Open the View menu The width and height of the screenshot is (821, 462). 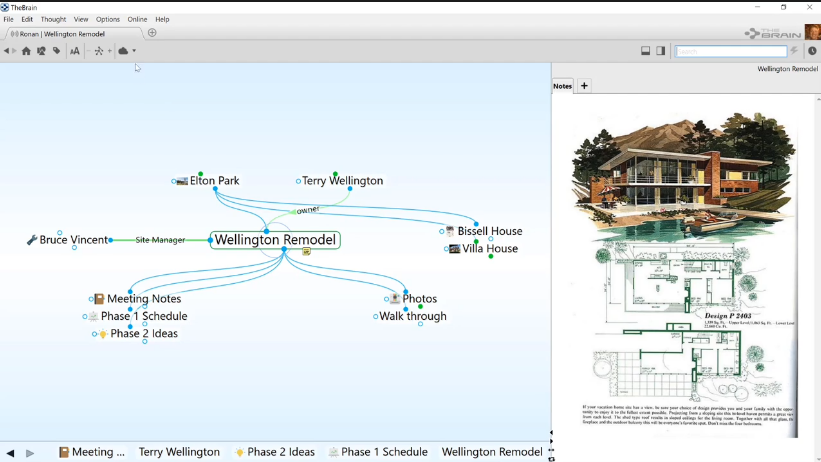[x=81, y=19]
